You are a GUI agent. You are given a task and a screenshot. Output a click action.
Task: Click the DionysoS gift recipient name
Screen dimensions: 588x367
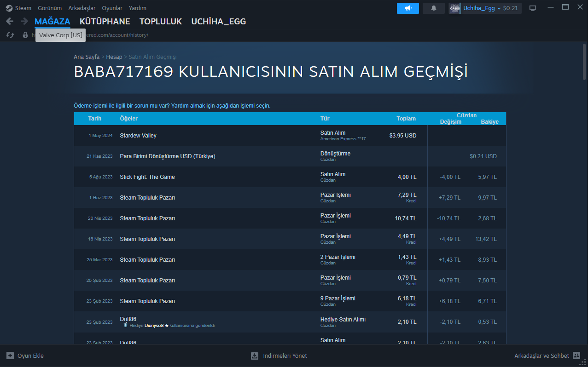[x=157, y=325]
